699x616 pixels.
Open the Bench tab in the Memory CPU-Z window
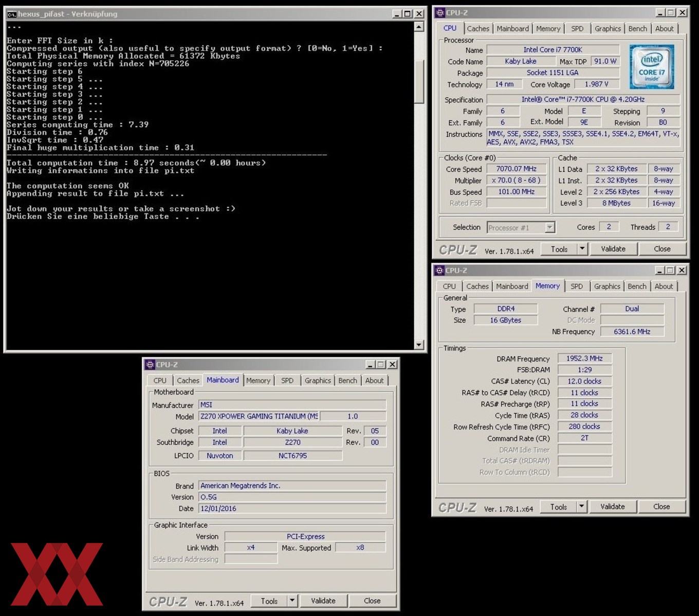point(637,286)
